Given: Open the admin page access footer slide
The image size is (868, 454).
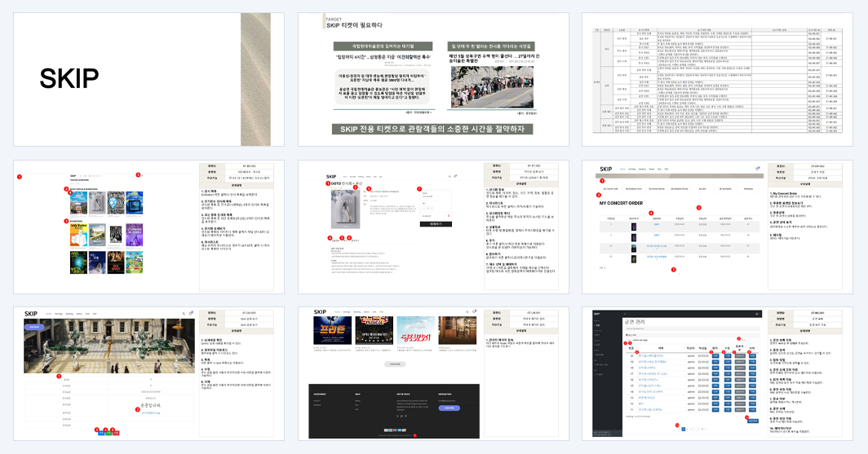Looking at the screenshot, I should (x=433, y=374).
